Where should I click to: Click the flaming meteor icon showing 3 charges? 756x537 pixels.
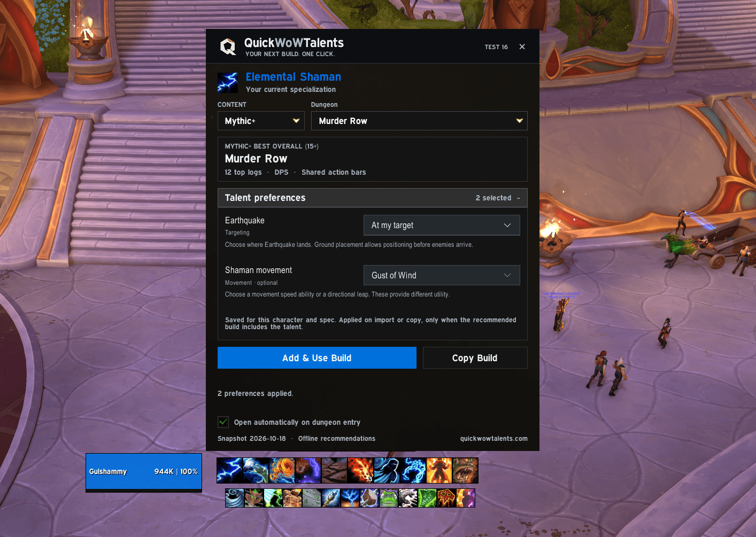[x=360, y=471]
